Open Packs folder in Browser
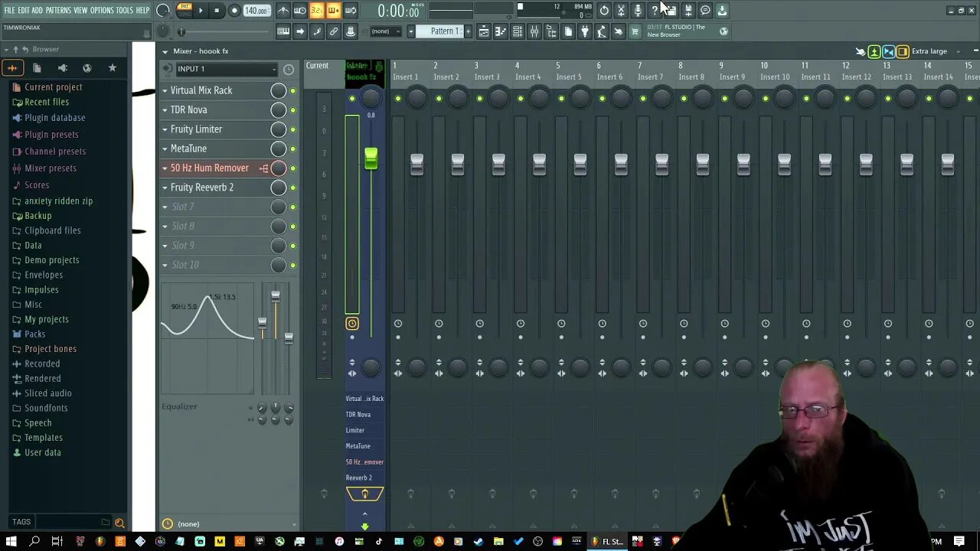980x551 pixels. click(x=35, y=334)
